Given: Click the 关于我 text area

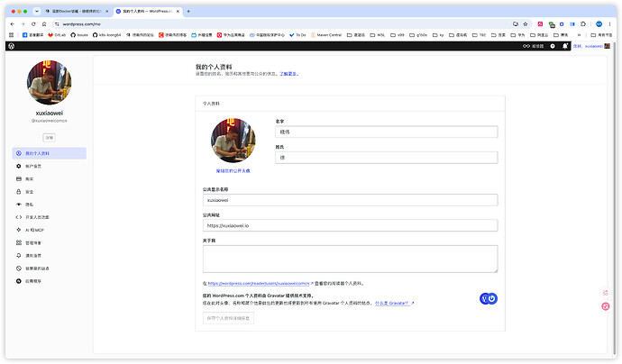Looking at the screenshot, I should tap(350, 259).
